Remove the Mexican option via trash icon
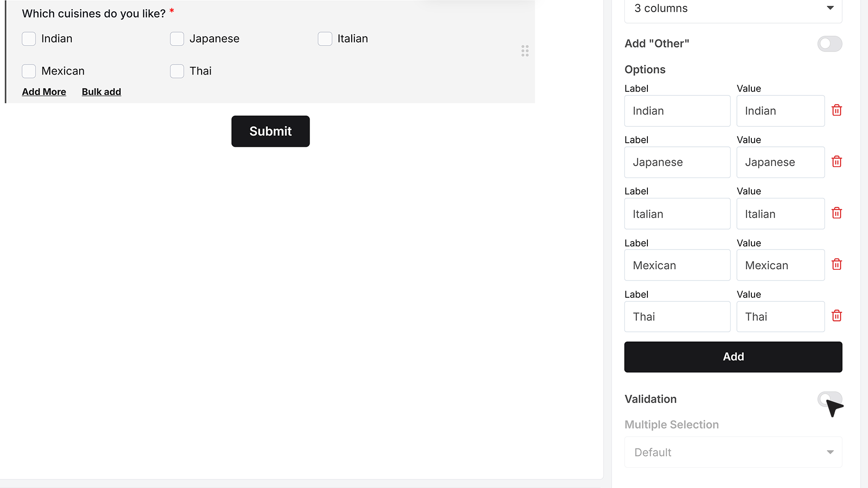 (x=837, y=264)
